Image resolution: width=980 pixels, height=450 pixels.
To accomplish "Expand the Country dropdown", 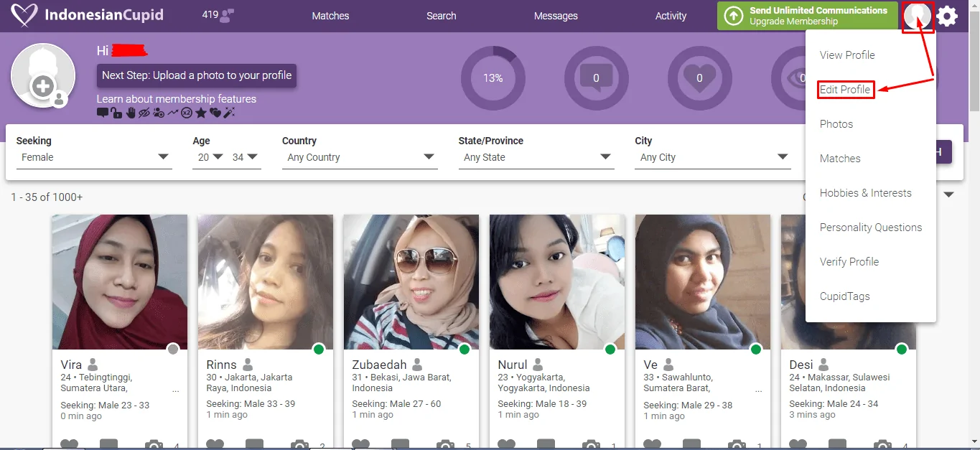I will pyautogui.click(x=360, y=157).
